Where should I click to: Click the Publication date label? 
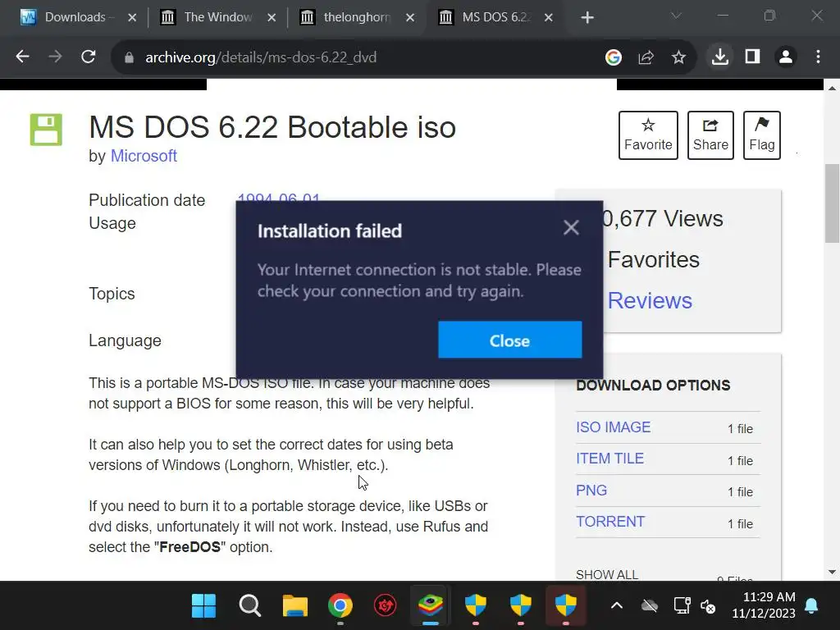click(147, 200)
